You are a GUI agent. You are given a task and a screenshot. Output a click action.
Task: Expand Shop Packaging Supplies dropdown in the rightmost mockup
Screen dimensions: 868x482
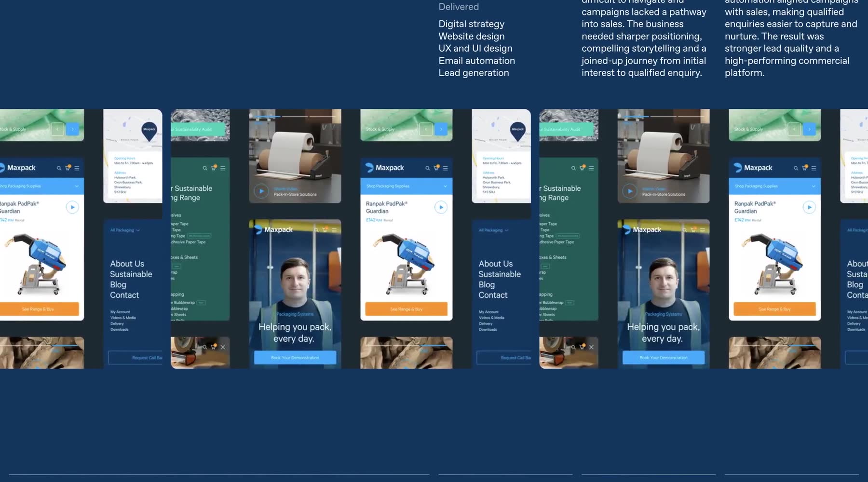point(775,186)
